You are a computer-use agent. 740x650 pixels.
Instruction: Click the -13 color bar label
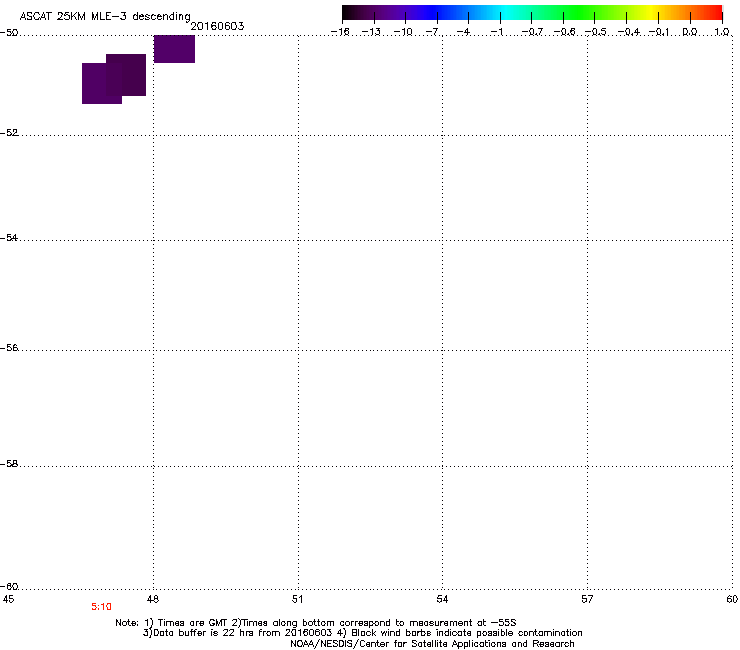(371, 32)
